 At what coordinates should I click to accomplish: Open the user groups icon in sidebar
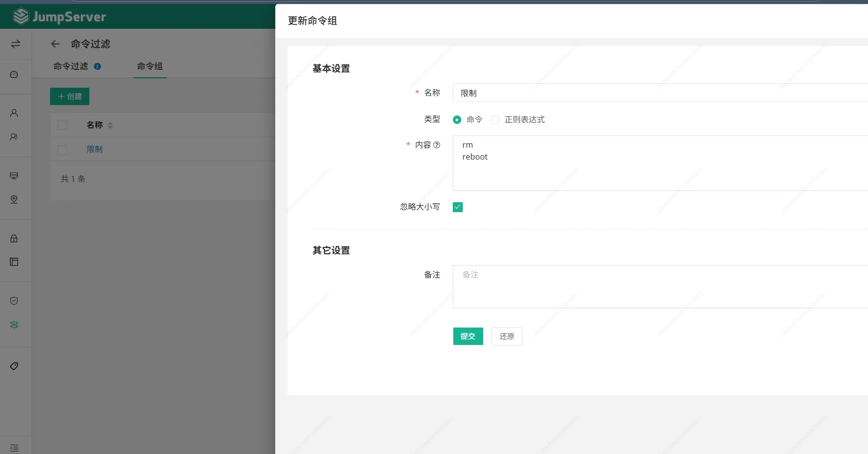coord(14,137)
